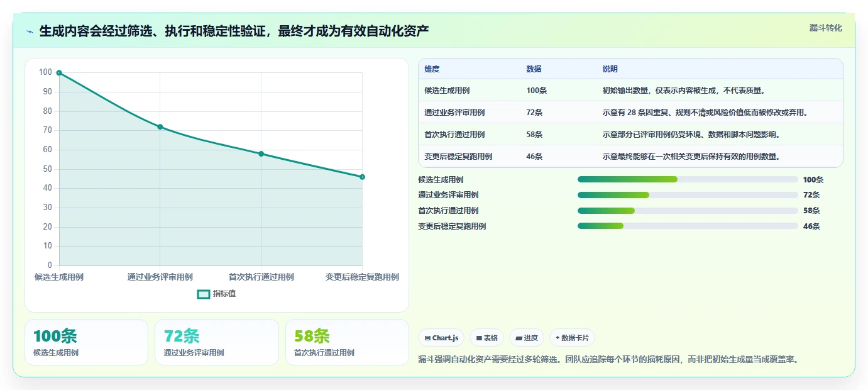Screen dimensions: 868x390
Task: Click the footer note starting 漏斗强调自动化资产
Action: (608, 360)
